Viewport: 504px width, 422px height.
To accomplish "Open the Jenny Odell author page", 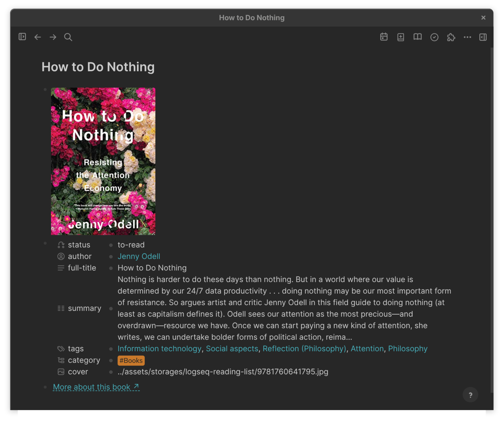I will coord(139,256).
